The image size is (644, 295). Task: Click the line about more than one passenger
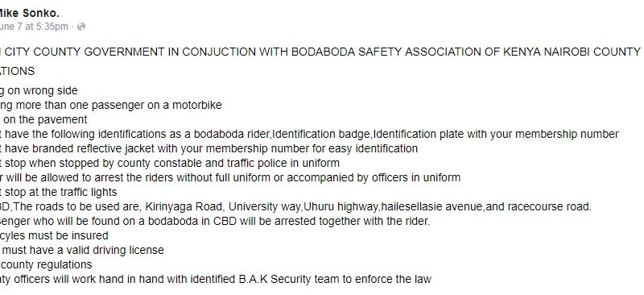pos(111,105)
